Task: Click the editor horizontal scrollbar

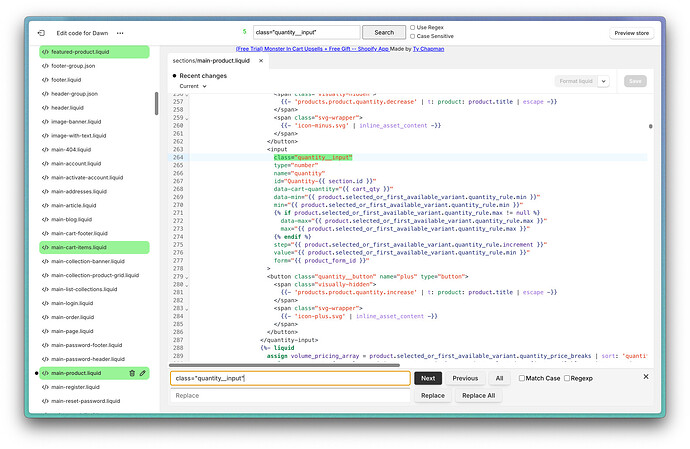Action: click(284, 365)
